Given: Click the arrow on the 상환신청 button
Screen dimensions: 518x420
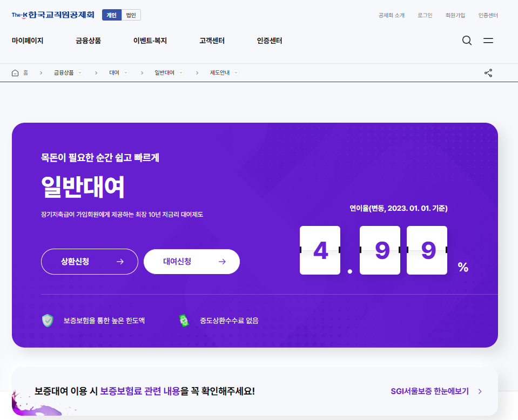Looking at the screenshot, I should [x=120, y=262].
